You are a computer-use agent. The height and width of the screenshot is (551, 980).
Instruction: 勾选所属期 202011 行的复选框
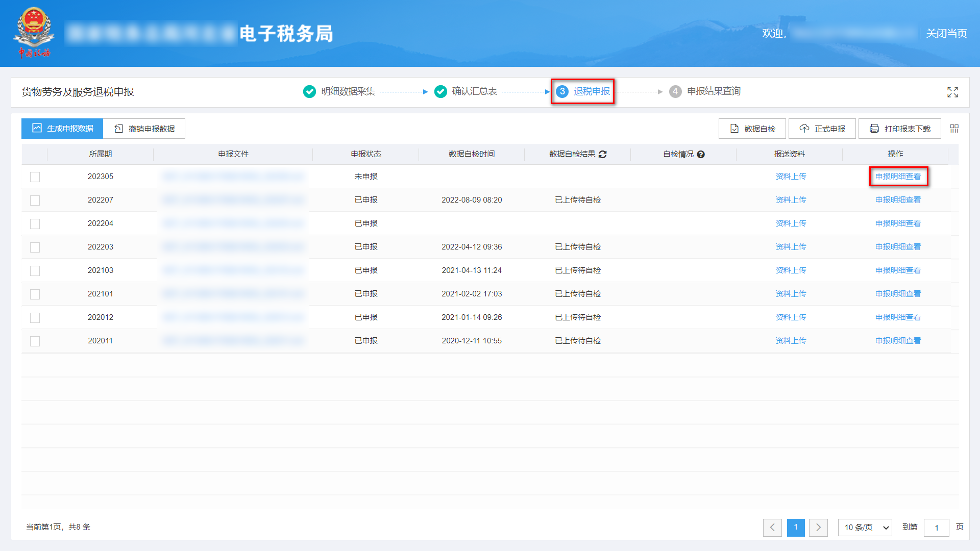click(35, 341)
